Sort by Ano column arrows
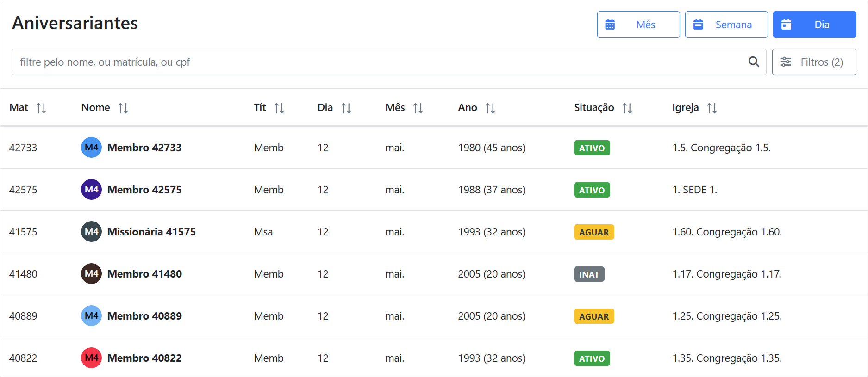Screen dimensions: 868x377 [x=490, y=108]
